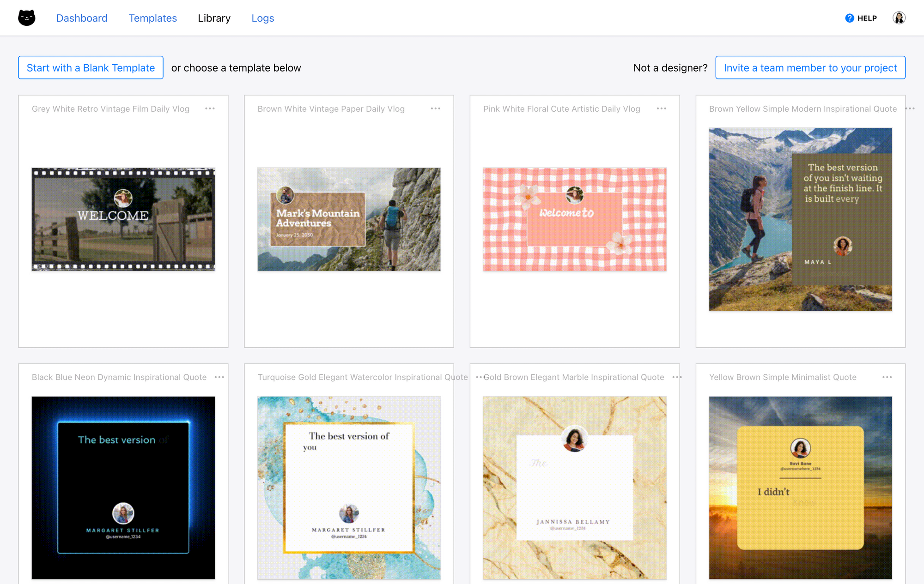Click the 'Not a designer?' text

(x=670, y=68)
